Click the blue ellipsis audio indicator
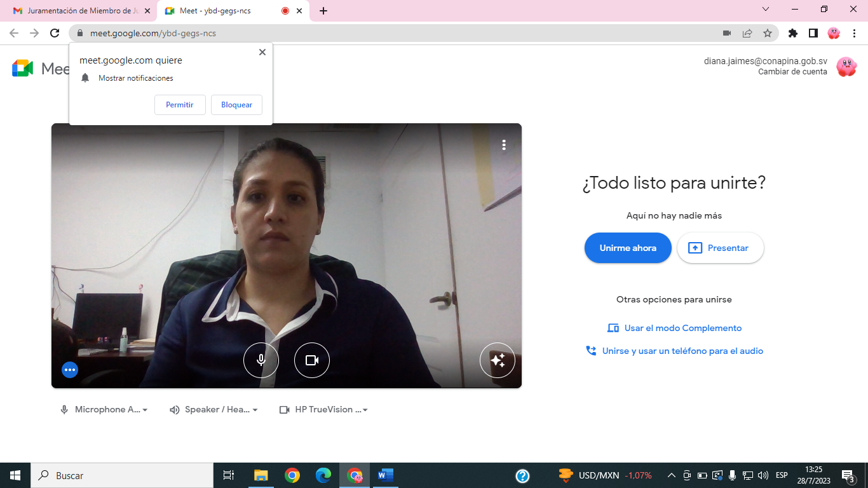868x488 pixels. coord(70,370)
